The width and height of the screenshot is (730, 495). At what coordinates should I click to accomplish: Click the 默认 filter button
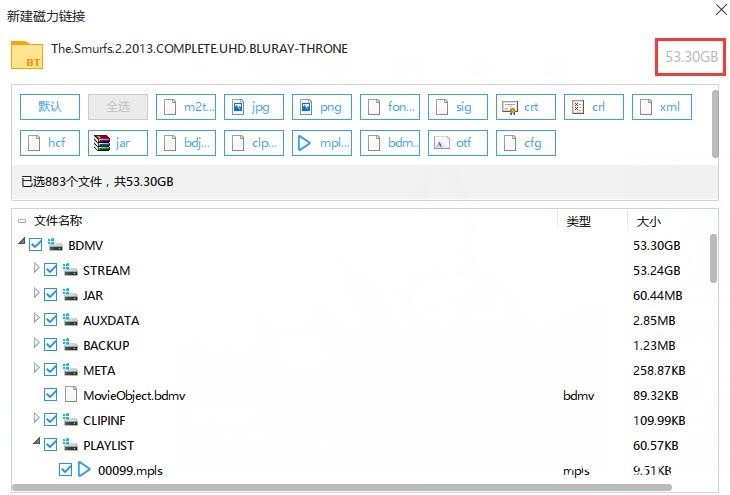pos(50,107)
